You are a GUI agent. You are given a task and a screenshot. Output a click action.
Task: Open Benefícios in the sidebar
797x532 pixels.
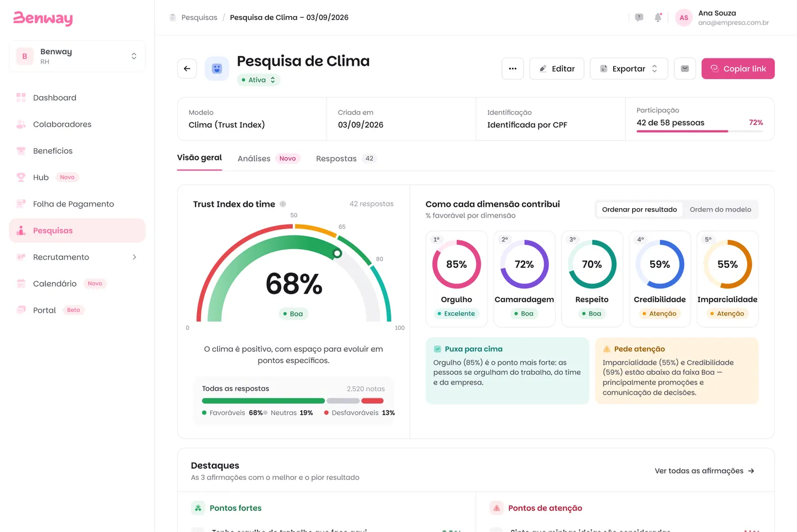coord(77,151)
